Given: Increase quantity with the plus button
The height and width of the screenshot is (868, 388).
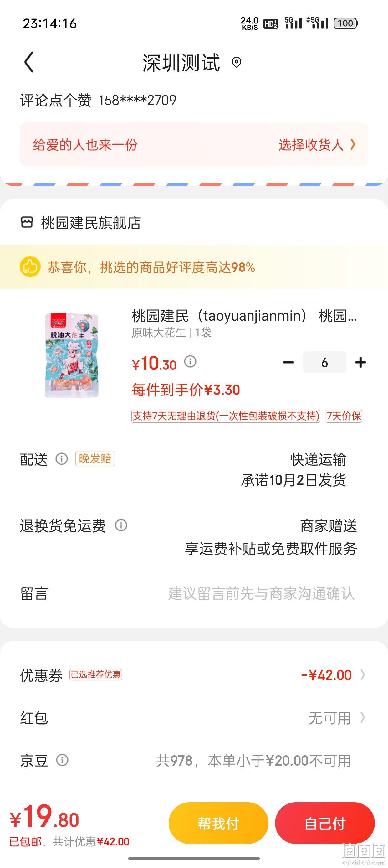Looking at the screenshot, I should 360,363.
